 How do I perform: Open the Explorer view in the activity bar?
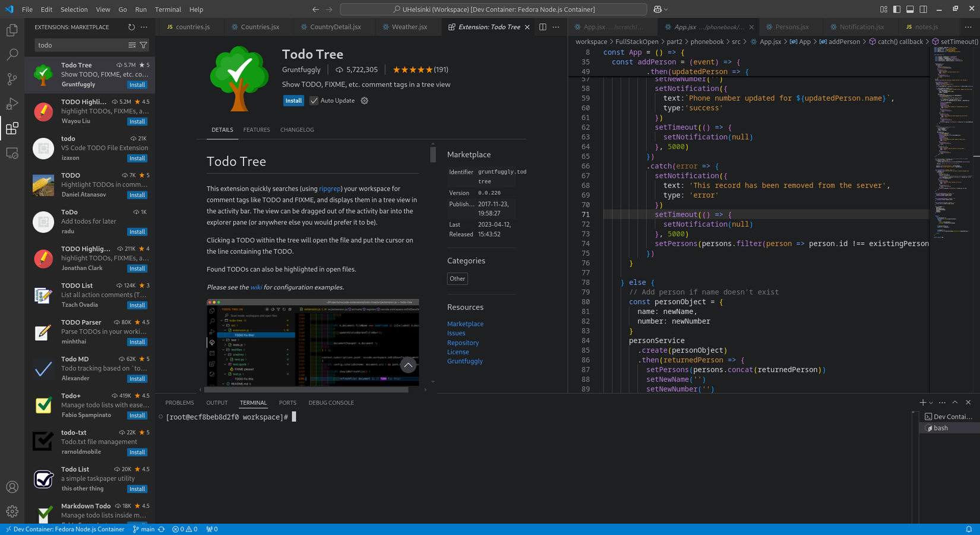pos(12,30)
